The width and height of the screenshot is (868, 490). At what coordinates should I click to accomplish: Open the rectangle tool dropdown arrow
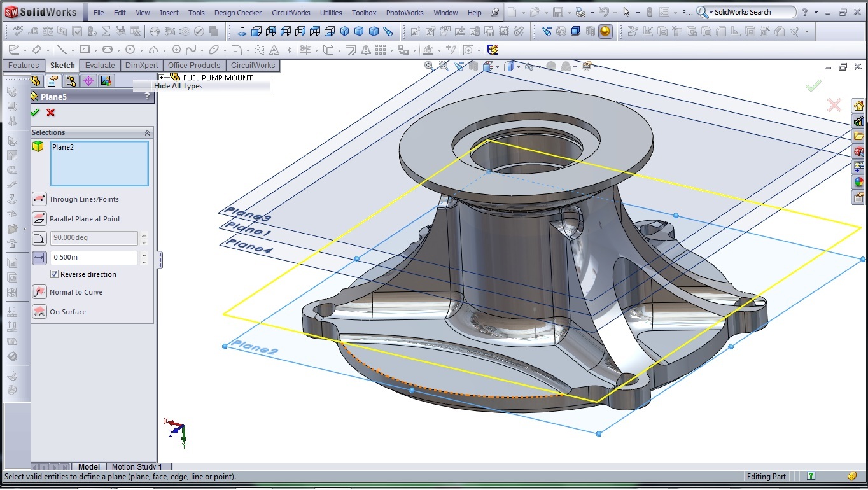click(95, 50)
